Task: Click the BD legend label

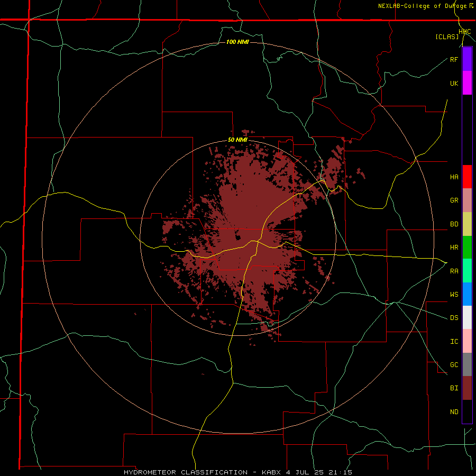Action: 454,224
